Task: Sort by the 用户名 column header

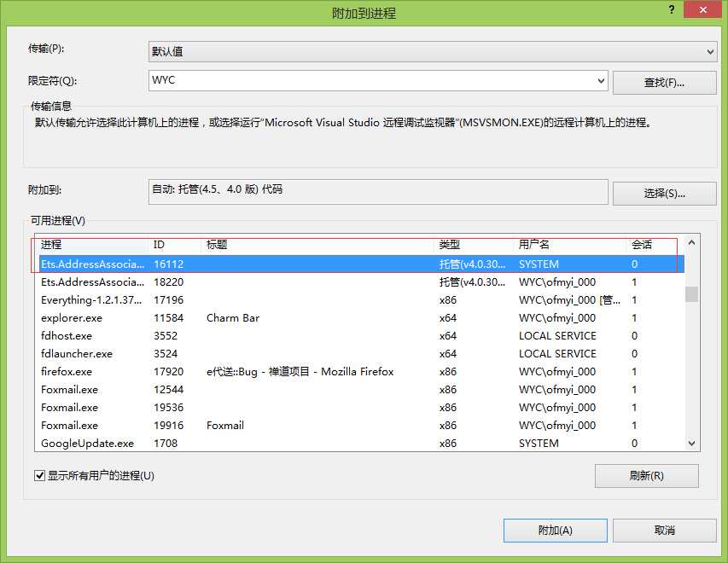Action: [571, 245]
